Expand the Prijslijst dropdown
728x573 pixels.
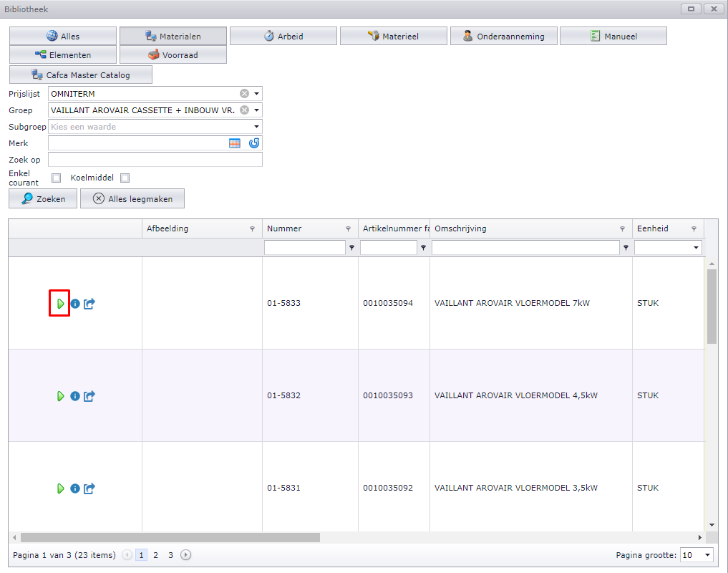click(x=256, y=93)
